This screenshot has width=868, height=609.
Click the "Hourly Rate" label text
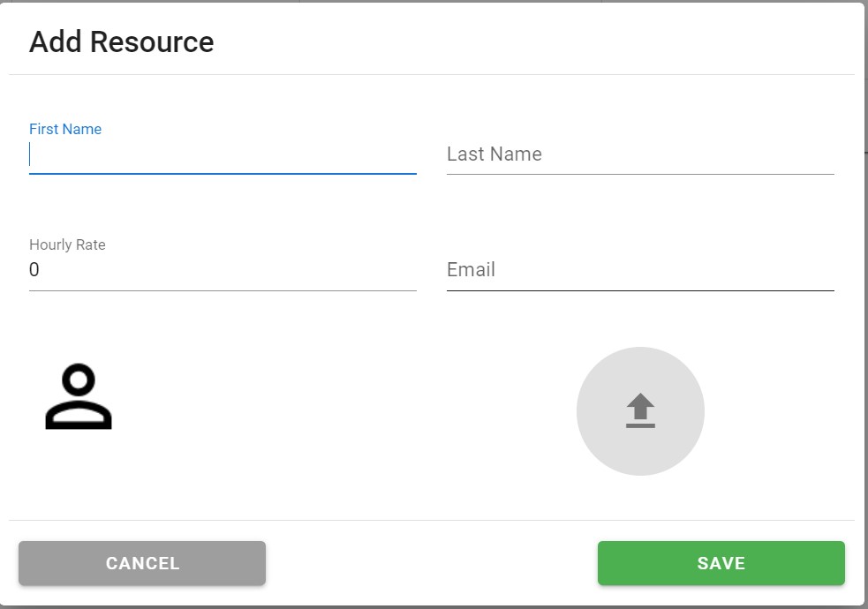(67, 244)
